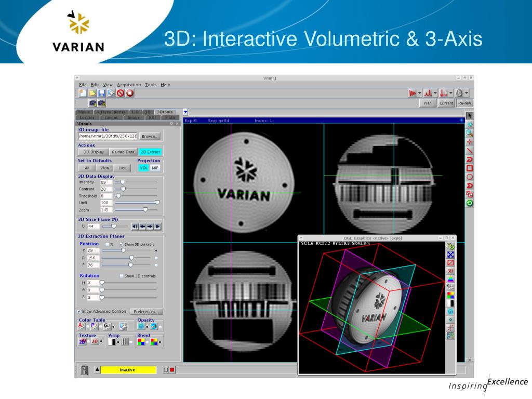532x399 pixels.
Task: Click the Plan button
Action: 428,103
